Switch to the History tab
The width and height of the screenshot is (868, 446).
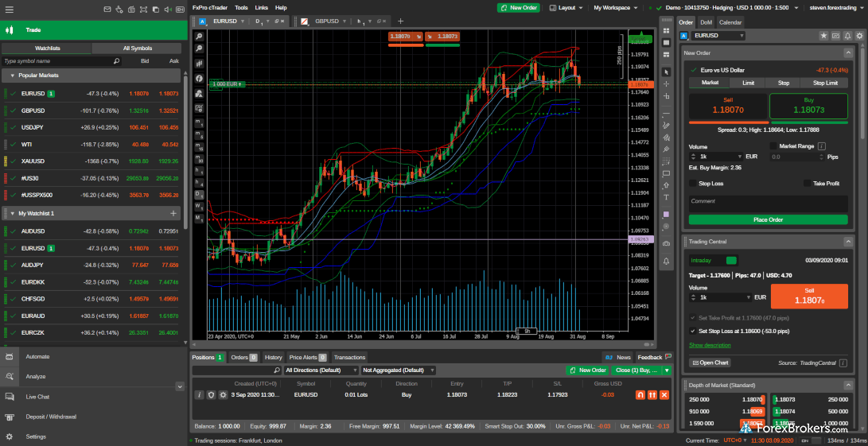(x=274, y=358)
